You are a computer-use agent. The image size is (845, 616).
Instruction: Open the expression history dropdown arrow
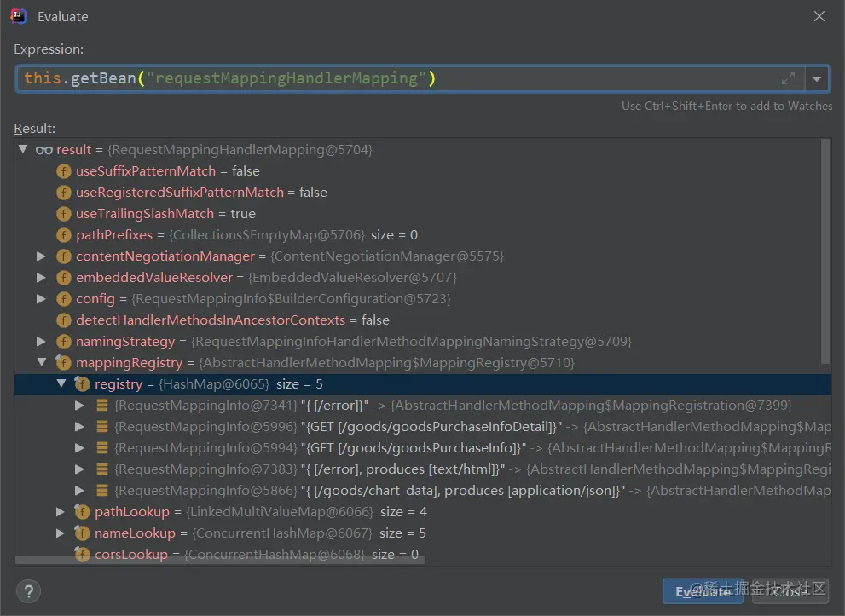pyautogui.click(x=817, y=79)
